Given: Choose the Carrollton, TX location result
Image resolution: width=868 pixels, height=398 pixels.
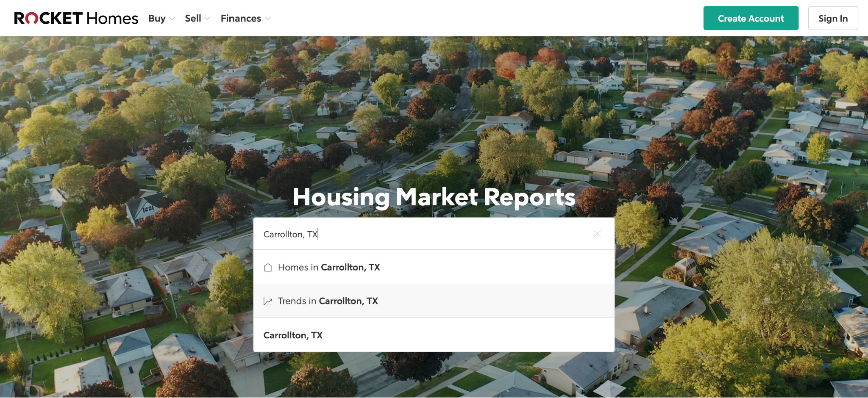Looking at the screenshot, I should click(x=293, y=334).
